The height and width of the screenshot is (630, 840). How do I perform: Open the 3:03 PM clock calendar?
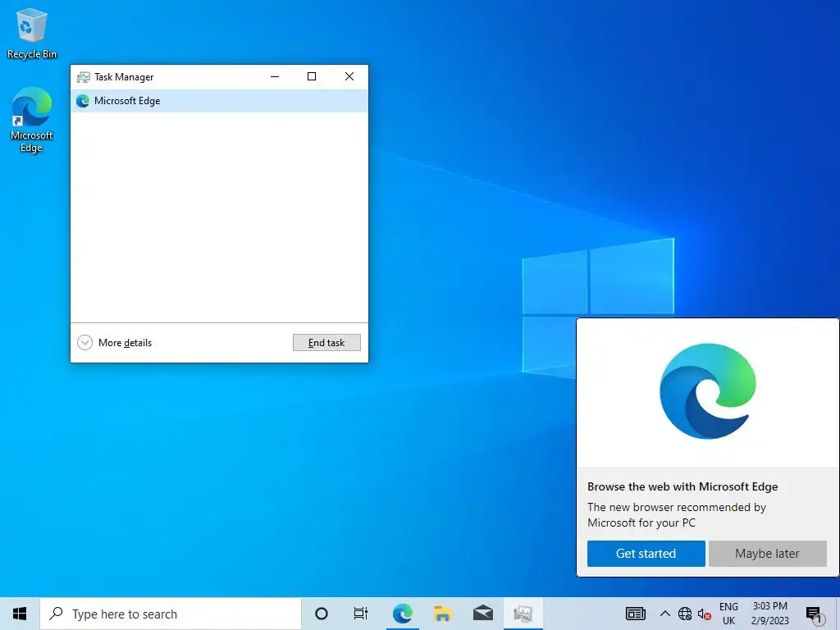pos(769,614)
